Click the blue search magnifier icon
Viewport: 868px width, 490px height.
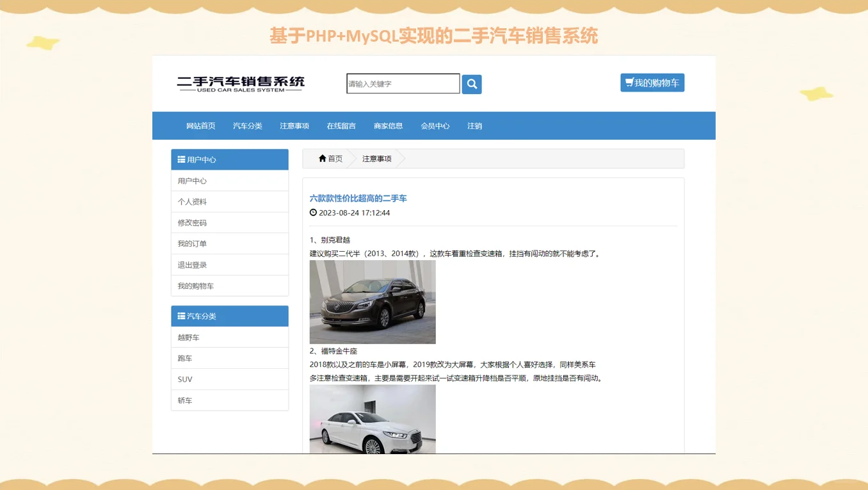tap(472, 84)
